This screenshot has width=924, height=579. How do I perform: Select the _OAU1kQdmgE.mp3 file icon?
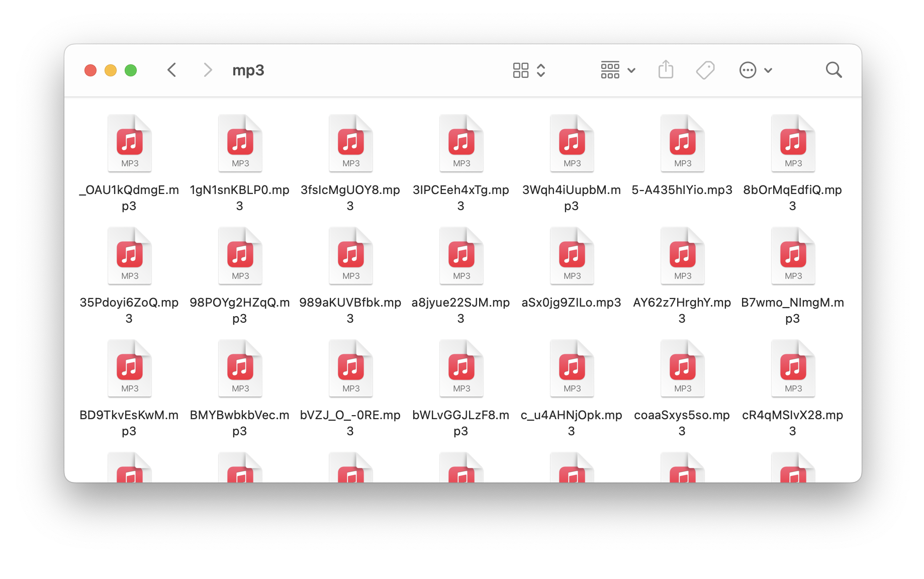coord(130,143)
